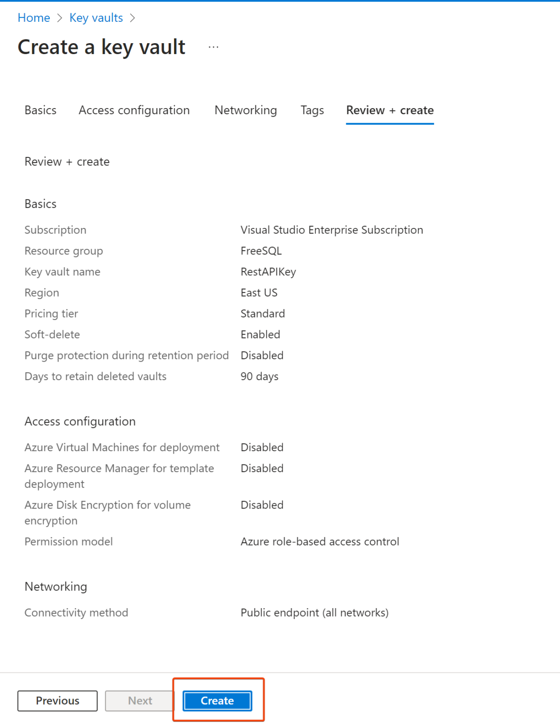Open the more options ellipsis menu
The height and width of the screenshot is (728, 560).
(x=213, y=46)
